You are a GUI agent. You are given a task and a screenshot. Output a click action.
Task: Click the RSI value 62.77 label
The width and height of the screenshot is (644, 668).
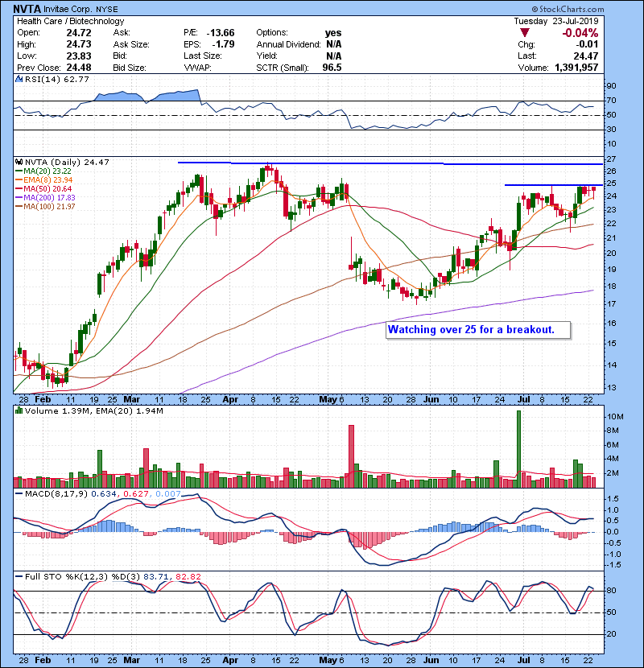point(75,79)
